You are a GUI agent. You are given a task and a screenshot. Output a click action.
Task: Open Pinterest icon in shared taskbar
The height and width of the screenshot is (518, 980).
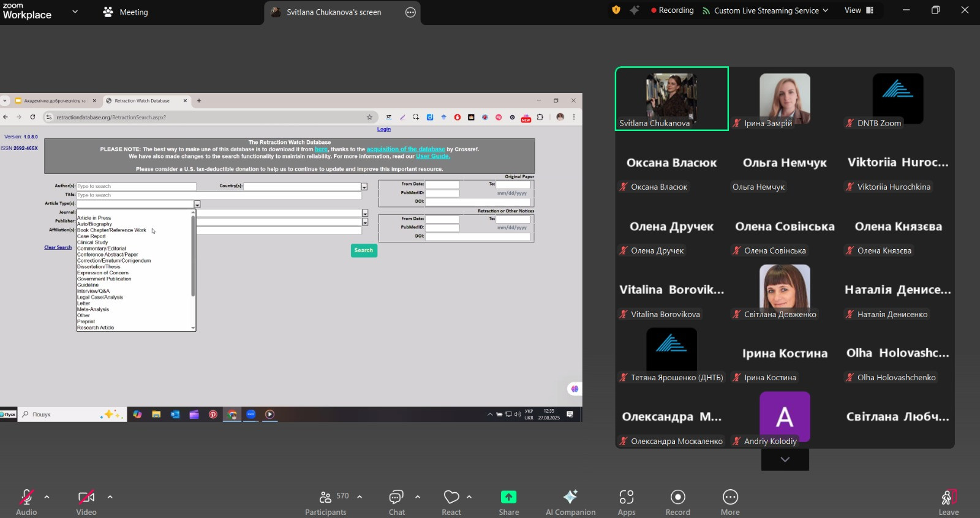pyautogui.click(x=213, y=415)
